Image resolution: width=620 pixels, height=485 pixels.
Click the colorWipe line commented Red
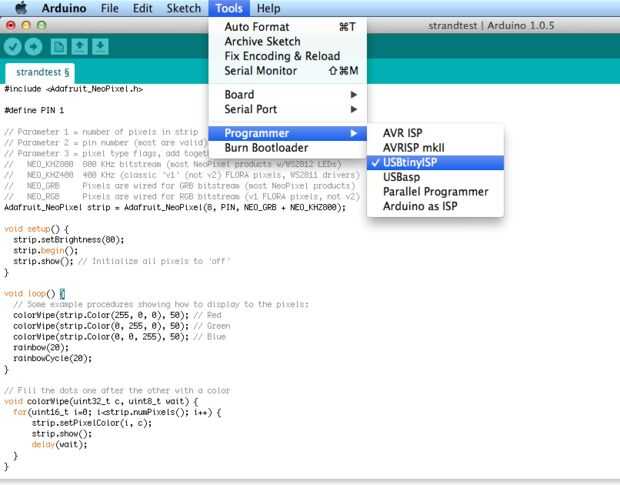point(117,315)
